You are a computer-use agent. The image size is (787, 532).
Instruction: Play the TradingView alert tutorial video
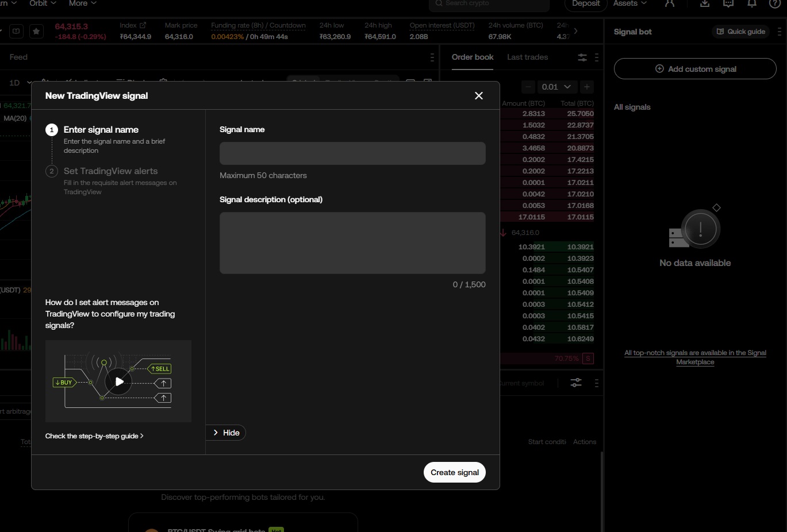tap(119, 381)
